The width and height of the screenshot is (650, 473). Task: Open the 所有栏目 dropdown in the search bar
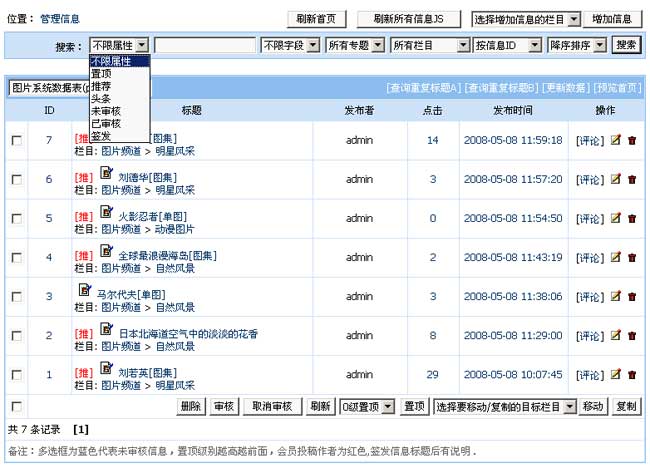tap(429, 45)
